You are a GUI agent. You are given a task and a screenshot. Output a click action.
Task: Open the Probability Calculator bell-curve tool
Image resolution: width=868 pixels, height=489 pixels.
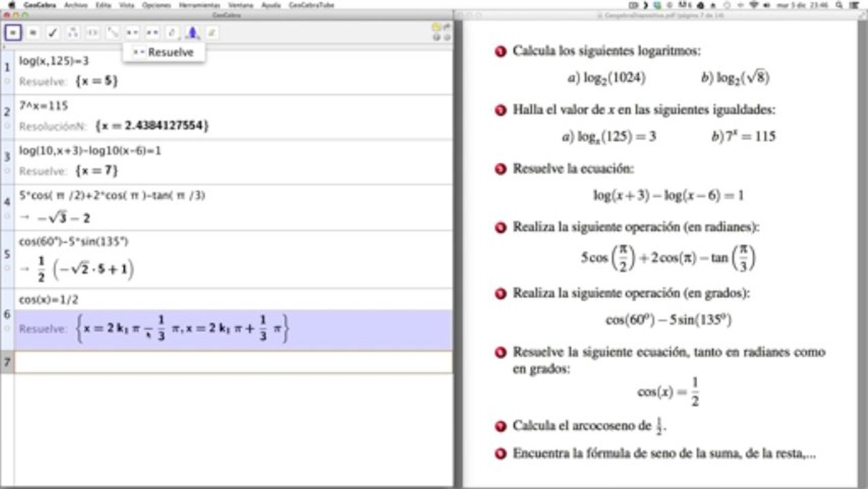click(x=193, y=32)
